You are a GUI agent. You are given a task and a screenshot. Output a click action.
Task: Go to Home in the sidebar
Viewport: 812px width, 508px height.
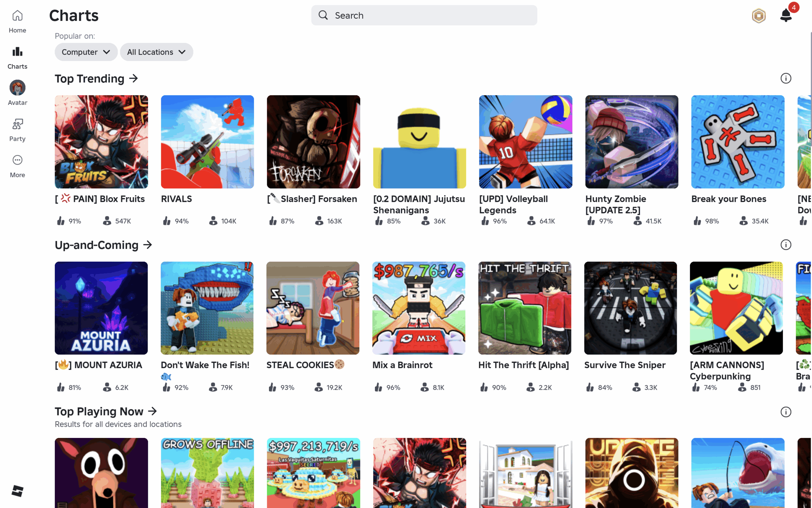[x=17, y=21]
